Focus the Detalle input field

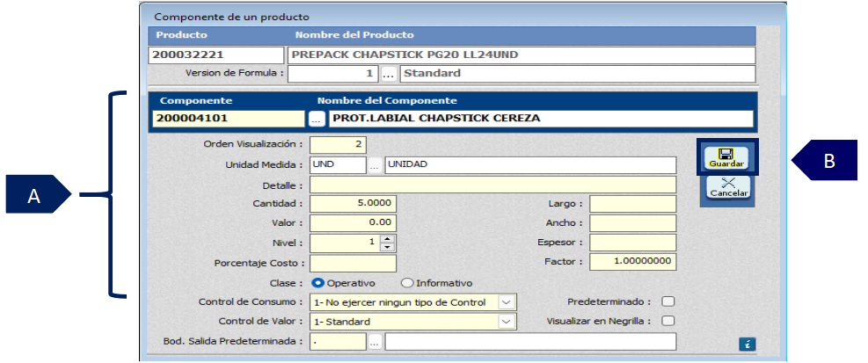coord(492,185)
